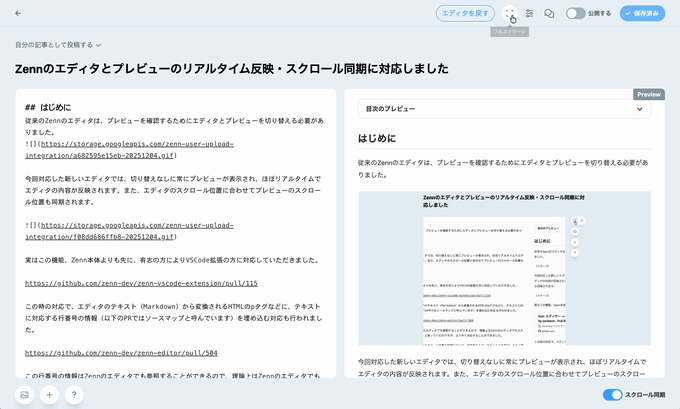Click the 保存済み button
This screenshot has height=409, width=680.
642,14
